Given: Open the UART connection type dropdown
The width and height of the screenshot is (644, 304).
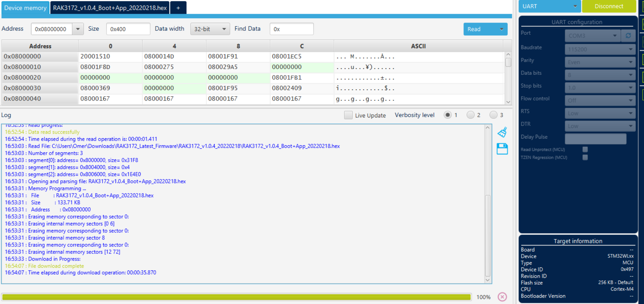Looking at the screenshot, I should 549,6.
